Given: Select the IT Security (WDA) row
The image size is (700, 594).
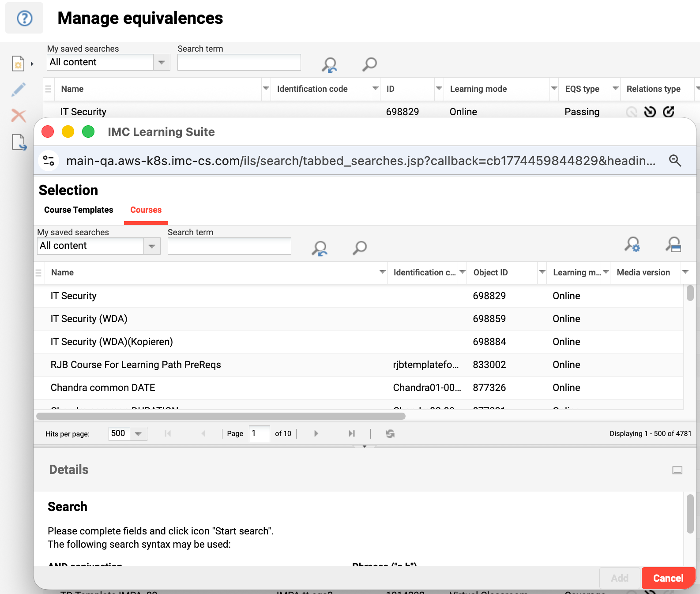Looking at the screenshot, I should pos(89,319).
